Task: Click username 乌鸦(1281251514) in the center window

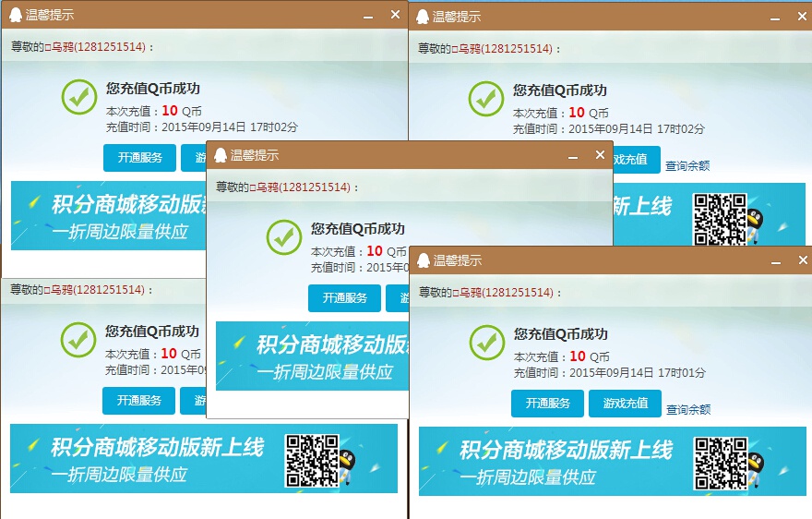Action: coord(301,187)
